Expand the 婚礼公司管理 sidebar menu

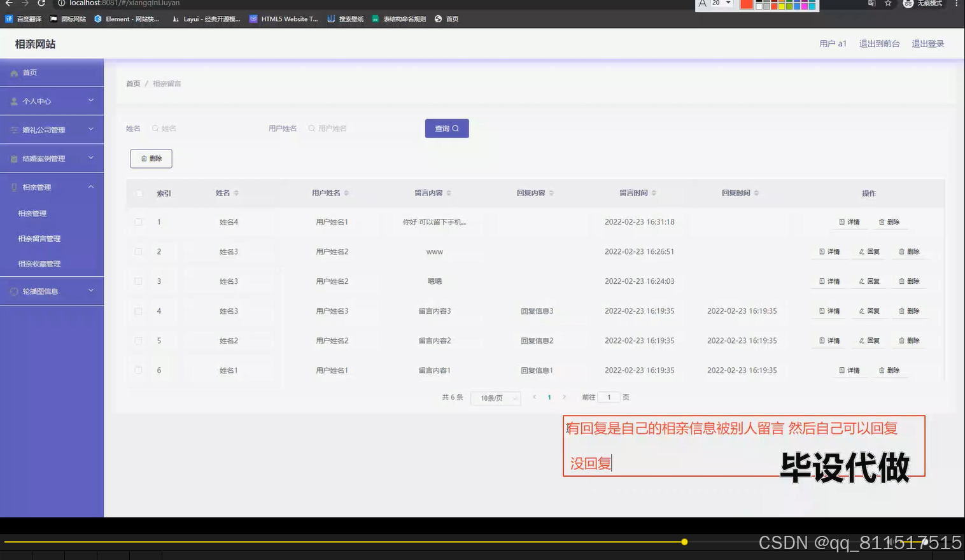coord(52,130)
